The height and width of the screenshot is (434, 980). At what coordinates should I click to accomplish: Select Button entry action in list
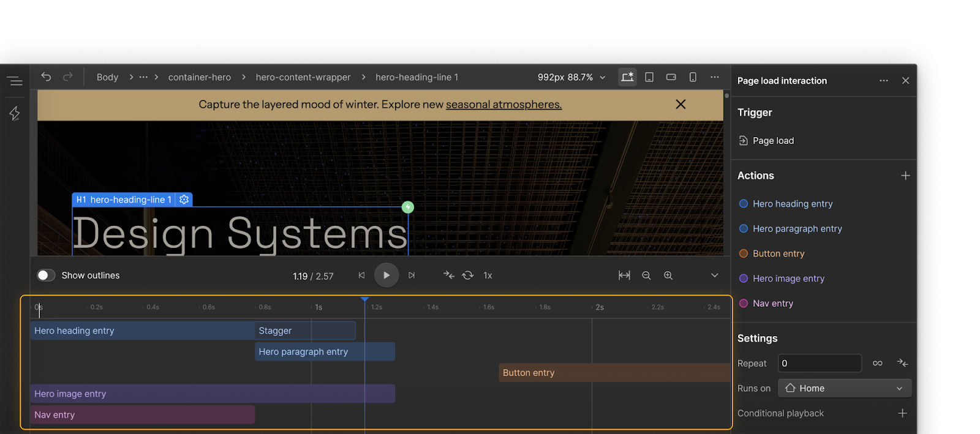[x=778, y=253]
